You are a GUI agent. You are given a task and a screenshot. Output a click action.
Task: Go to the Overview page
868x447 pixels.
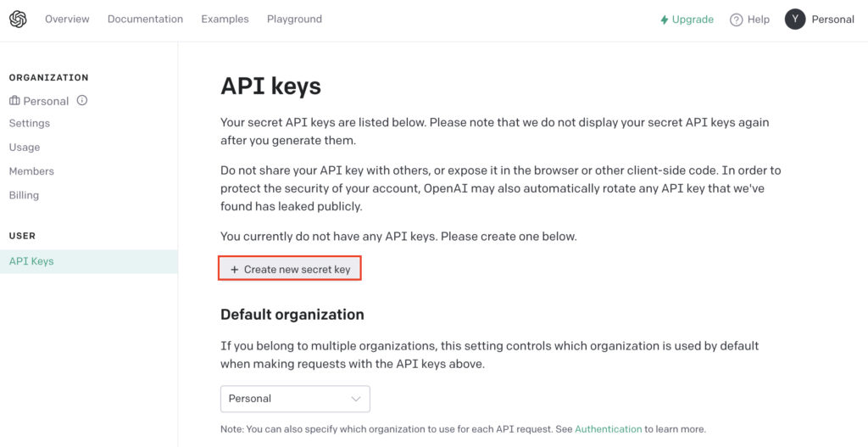pos(67,19)
